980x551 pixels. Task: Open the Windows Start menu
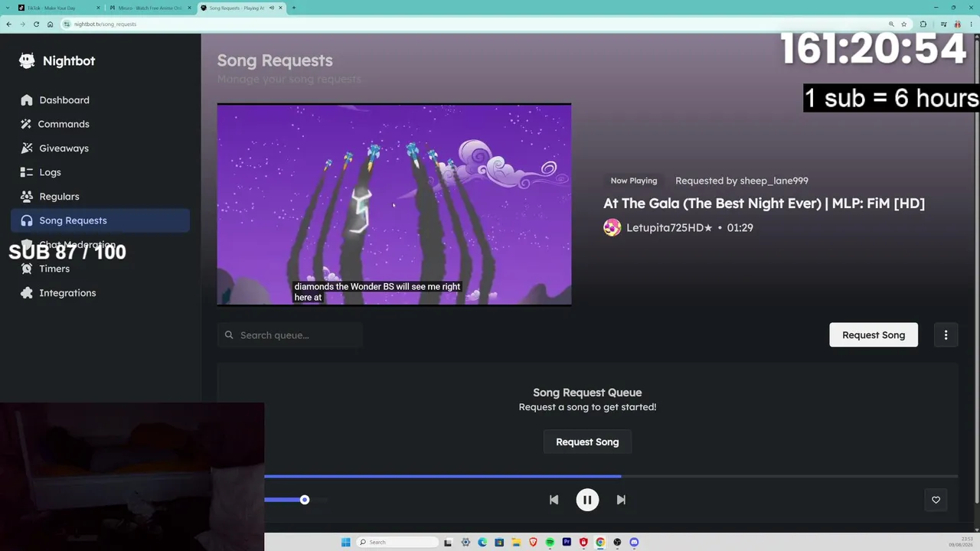[x=346, y=542]
